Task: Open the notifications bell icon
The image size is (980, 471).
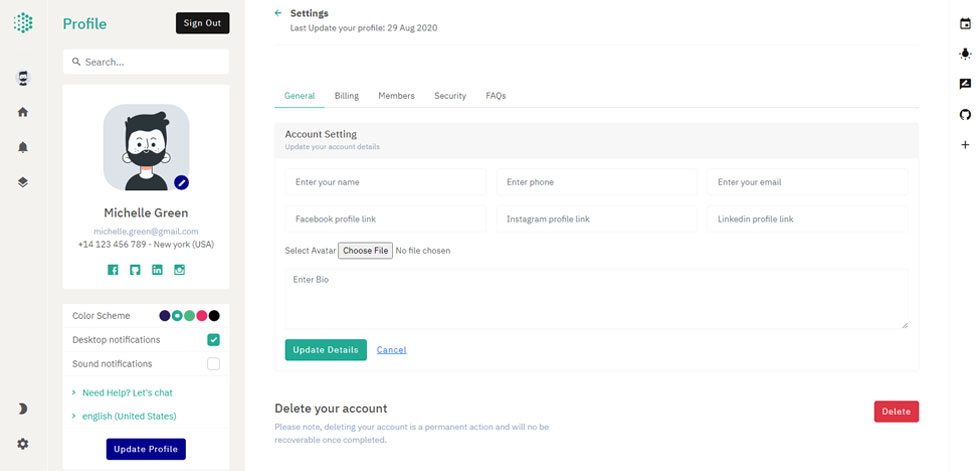Action: (23, 147)
